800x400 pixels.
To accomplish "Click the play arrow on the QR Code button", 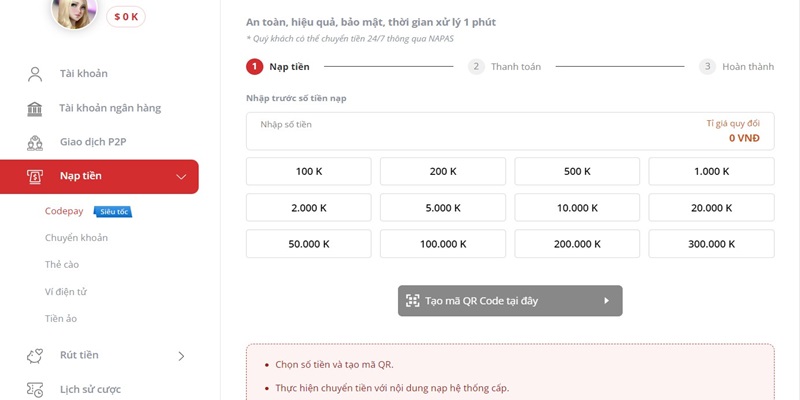I will [x=607, y=301].
